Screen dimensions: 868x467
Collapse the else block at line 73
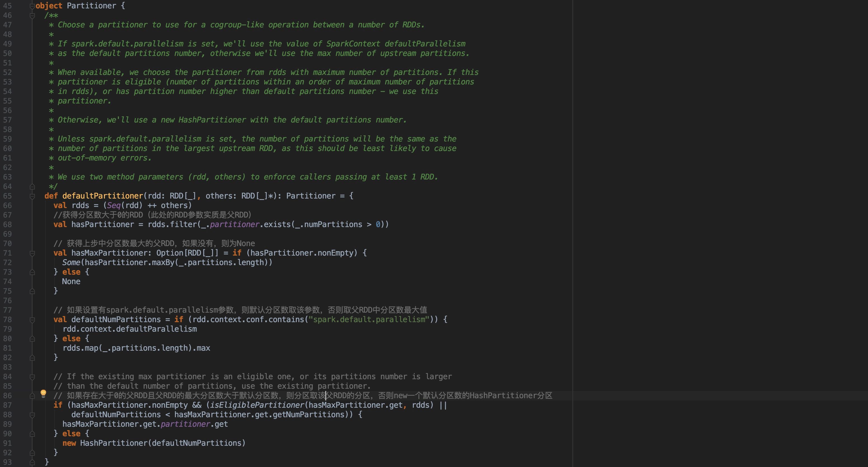[x=32, y=272]
